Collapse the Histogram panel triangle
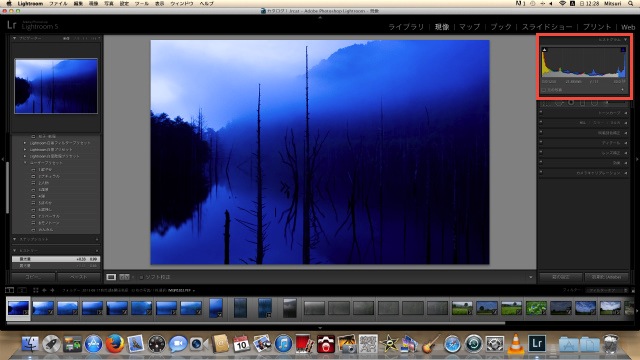The width and height of the screenshot is (640, 360). click(625, 40)
